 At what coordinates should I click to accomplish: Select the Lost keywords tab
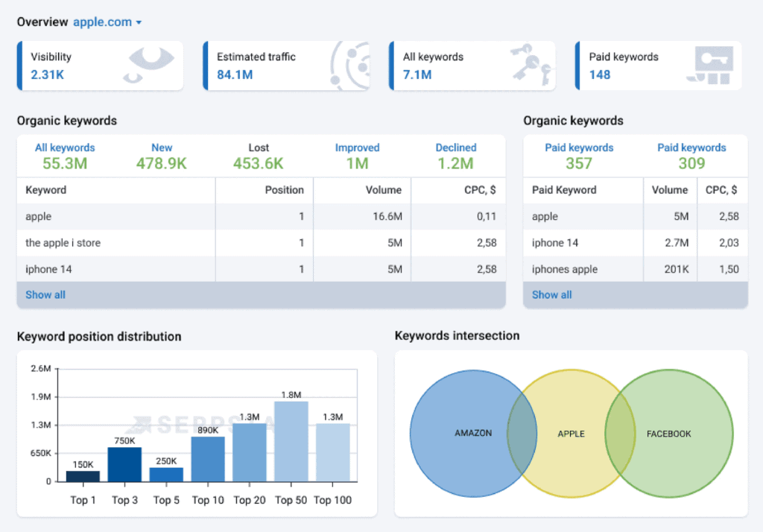coord(259,156)
